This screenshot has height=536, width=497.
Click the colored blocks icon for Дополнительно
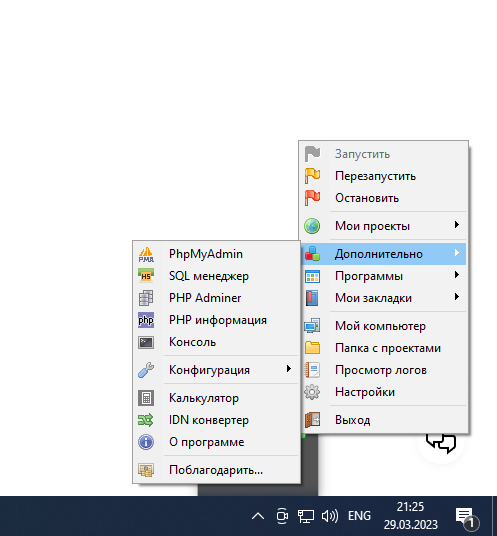click(x=312, y=254)
